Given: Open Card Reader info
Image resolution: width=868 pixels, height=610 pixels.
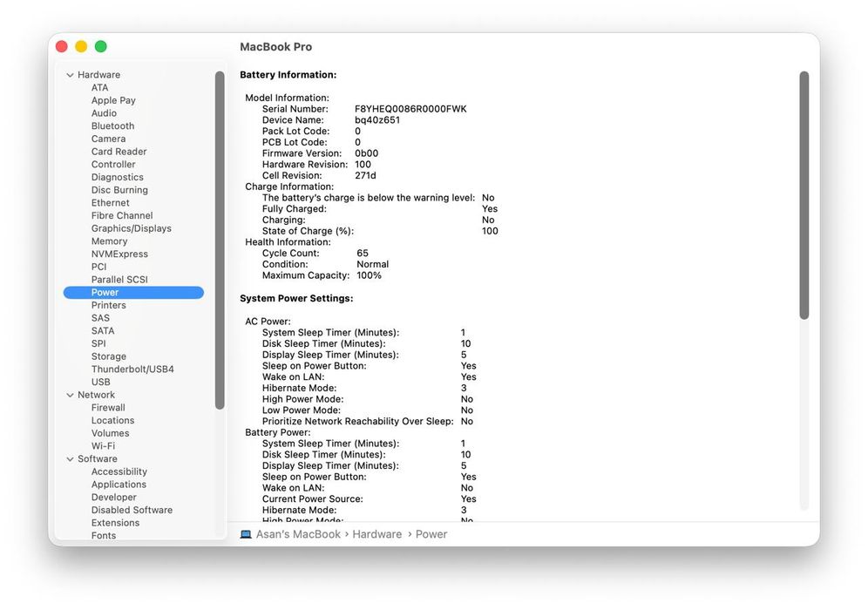Looking at the screenshot, I should pos(119,151).
